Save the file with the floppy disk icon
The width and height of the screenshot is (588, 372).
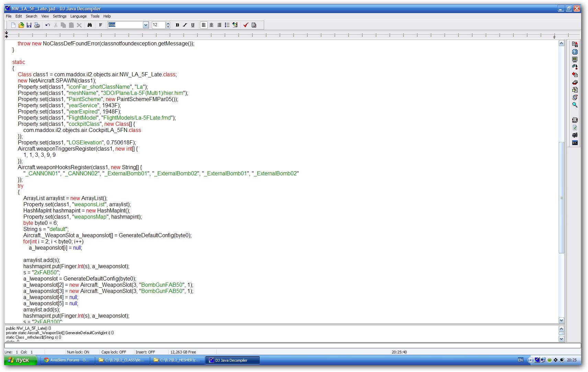pyautogui.click(x=29, y=25)
